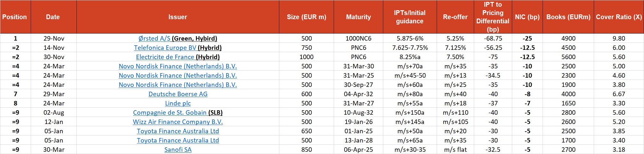Click the Size (EUR m) header
644x154 pixels.
(x=306, y=17)
